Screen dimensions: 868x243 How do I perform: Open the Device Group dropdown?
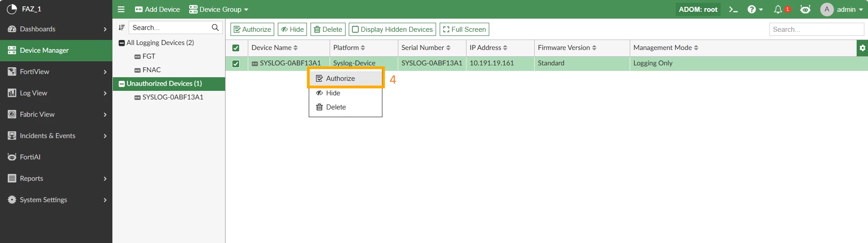point(219,9)
